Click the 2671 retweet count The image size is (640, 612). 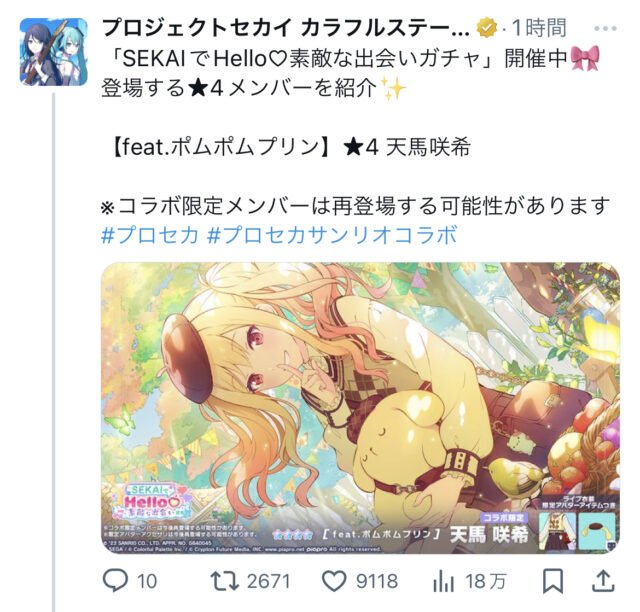269,581
